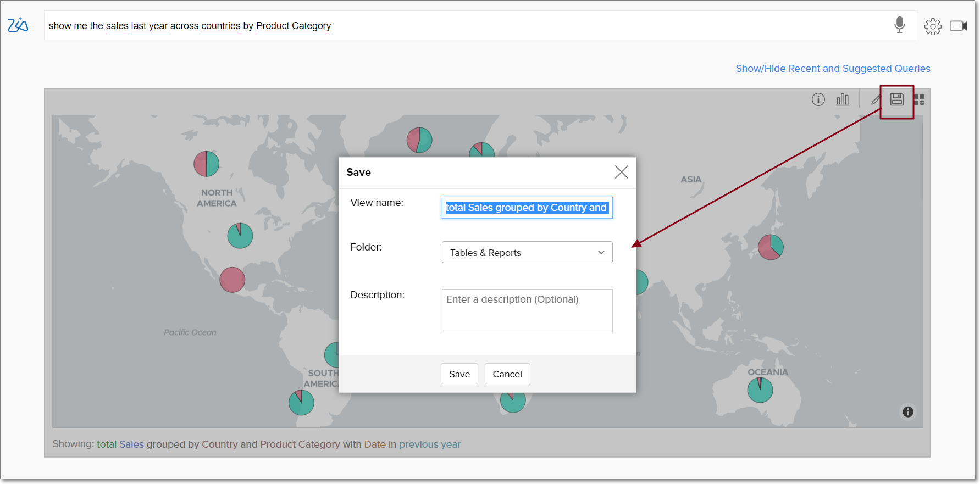The image size is (980, 484).
Task: Click the Zia query search box
Action: (x=467, y=26)
